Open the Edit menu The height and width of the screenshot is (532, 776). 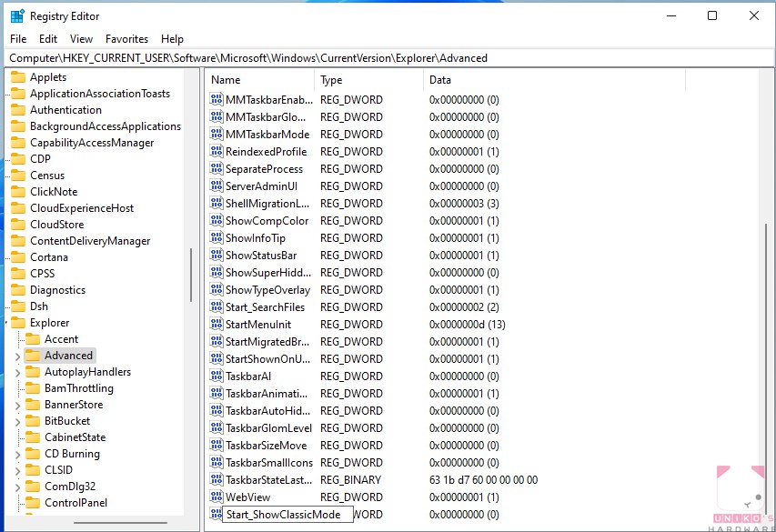click(48, 39)
